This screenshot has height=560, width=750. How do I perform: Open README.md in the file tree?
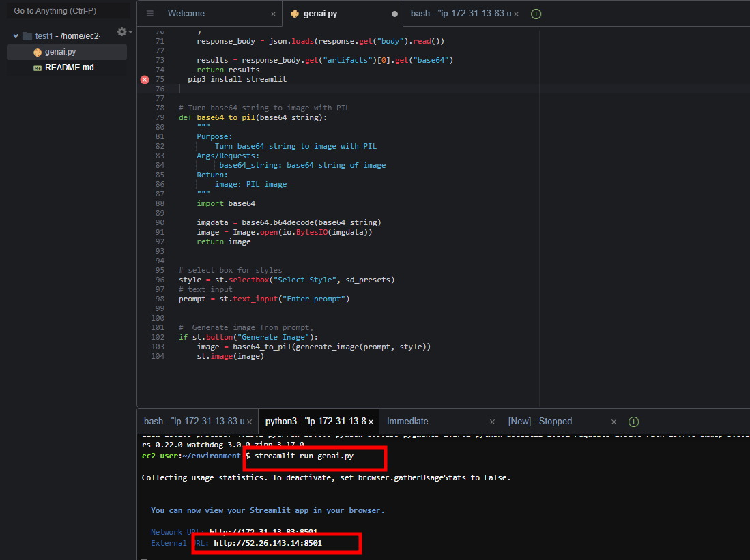point(70,68)
